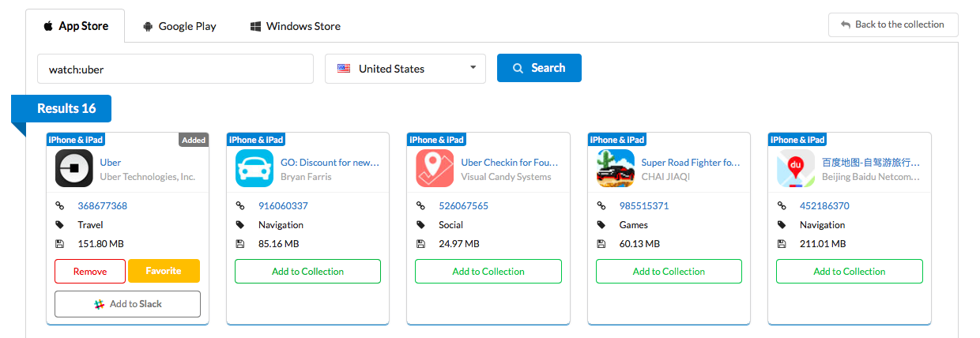Mark Uber as Favorite
Viewport: 980px width, 338px height.
pos(164,271)
